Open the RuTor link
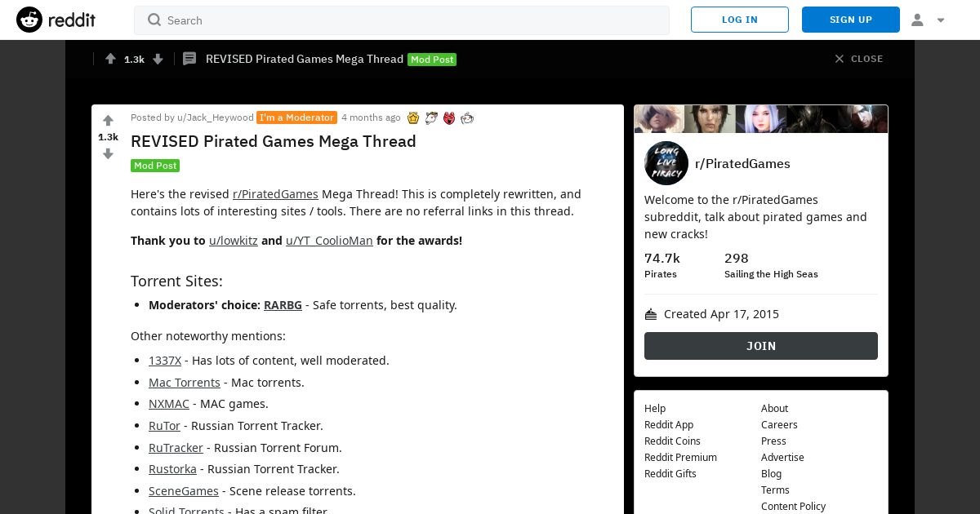Viewport: 980px width, 514px height. click(164, 426)
